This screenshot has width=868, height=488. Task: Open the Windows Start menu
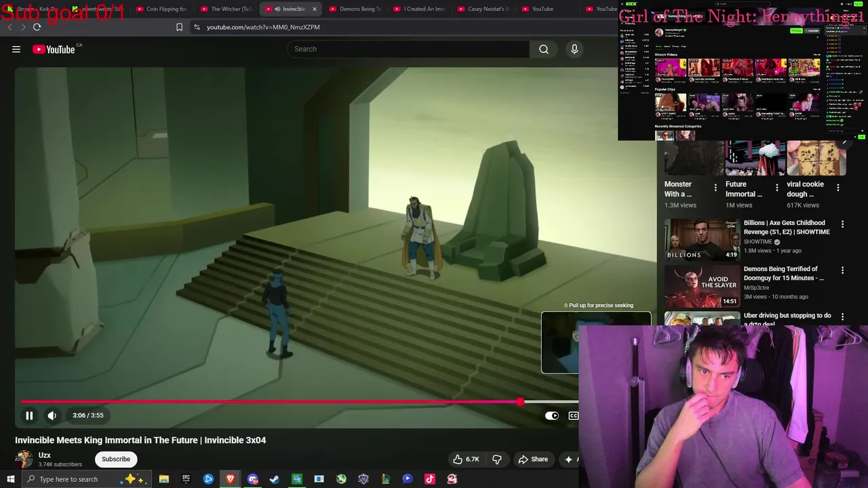pos(10,479)
